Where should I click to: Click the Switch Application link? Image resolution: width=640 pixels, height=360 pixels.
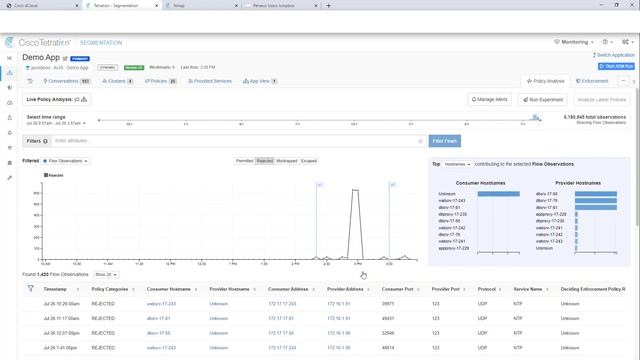click(x=613, y=55)
